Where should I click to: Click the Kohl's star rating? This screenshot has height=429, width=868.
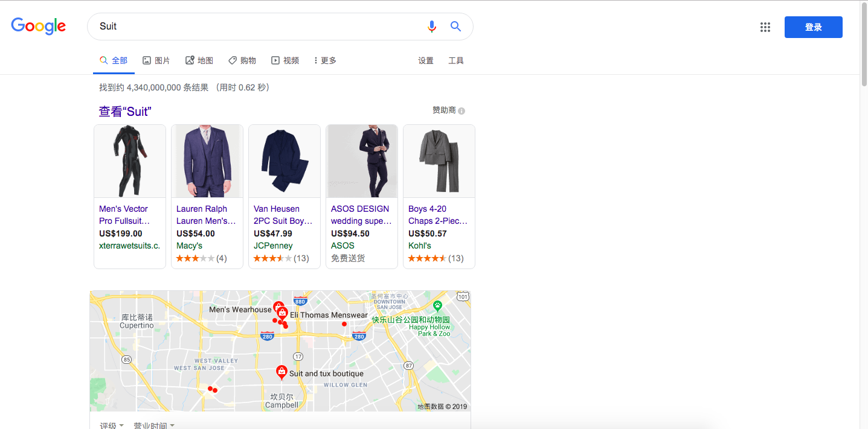tap(427, 258)
